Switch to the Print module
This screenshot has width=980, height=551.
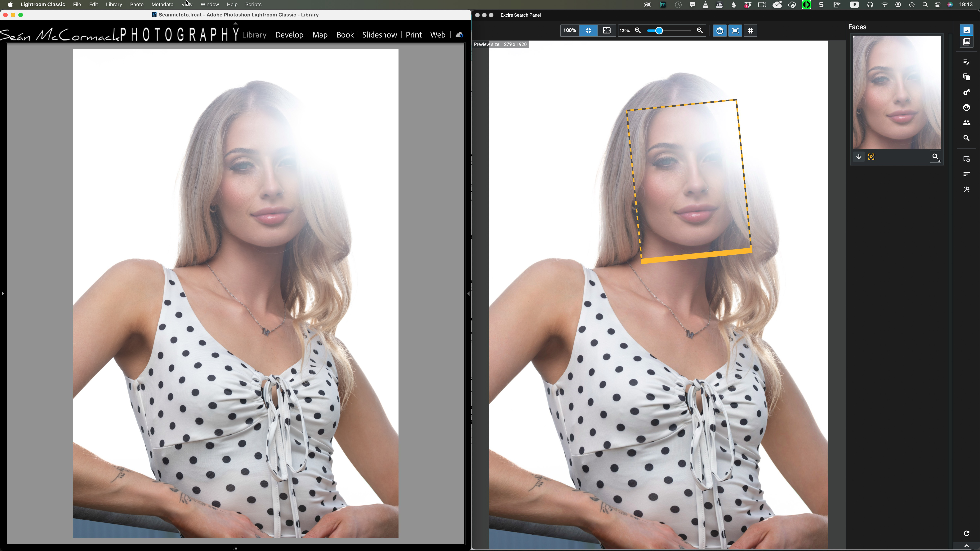click(413, 35)
